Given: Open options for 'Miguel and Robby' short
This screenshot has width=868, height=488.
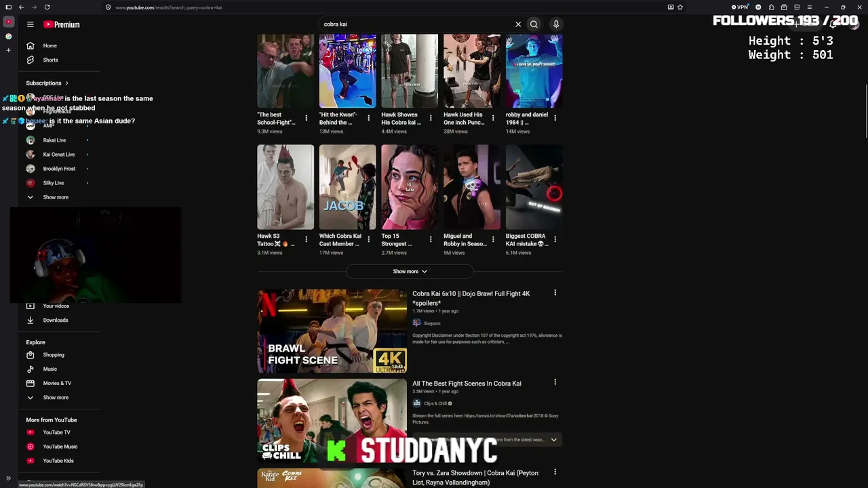Looking at the screenshot, I should [x=492, y=239].
